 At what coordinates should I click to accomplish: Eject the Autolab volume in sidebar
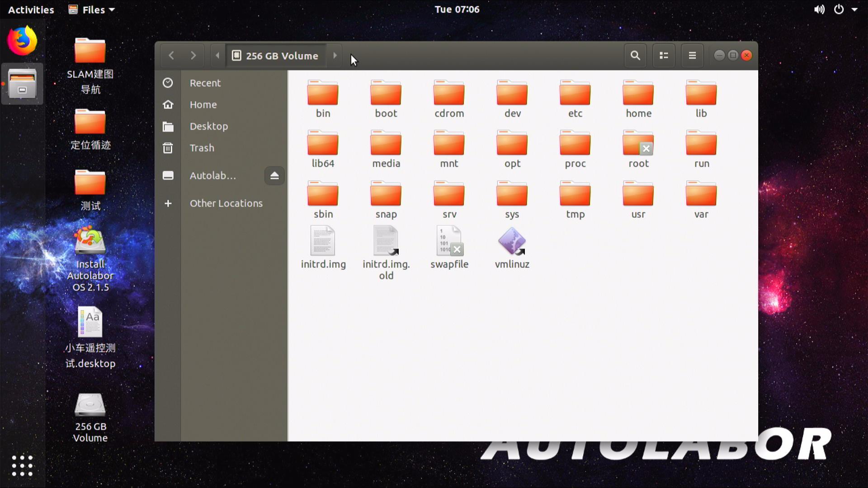[x=274, y=176]
